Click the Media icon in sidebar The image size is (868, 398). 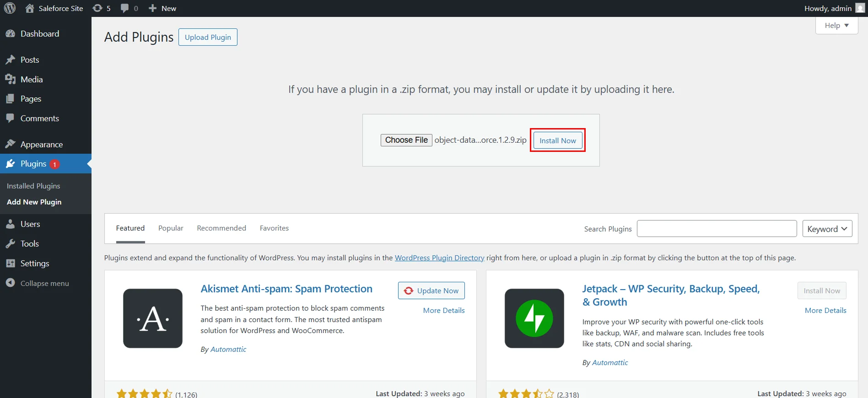click(x=10, y=80)
